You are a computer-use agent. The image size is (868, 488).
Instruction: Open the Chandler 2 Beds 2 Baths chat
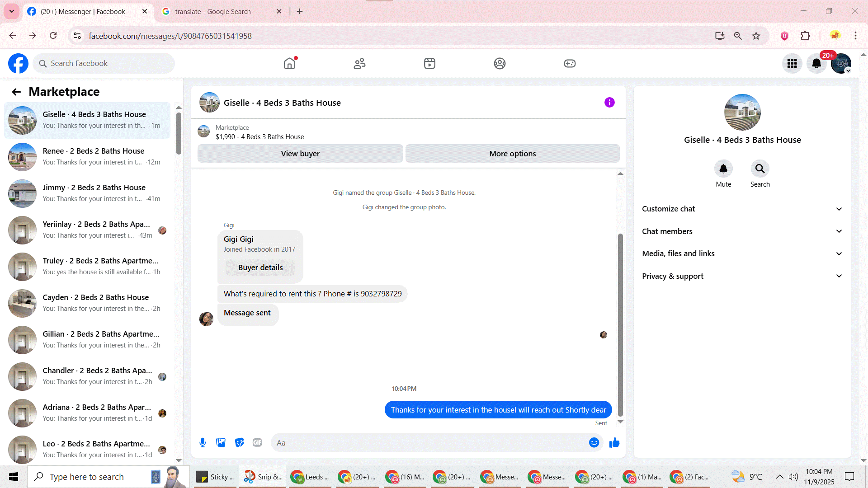click(87, 376)
